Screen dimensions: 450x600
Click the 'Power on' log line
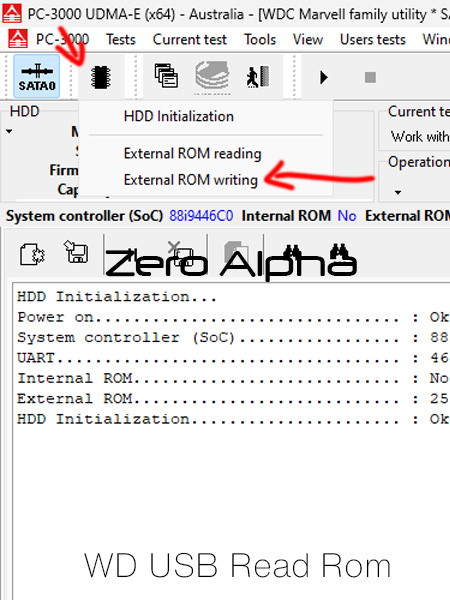click(233, 317)
